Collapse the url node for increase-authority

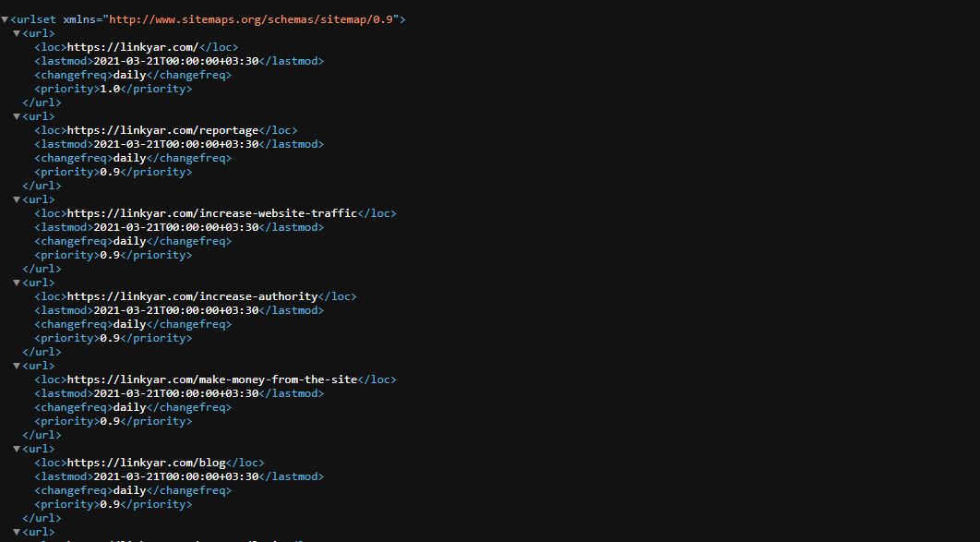pyautogui.click(x=17, y=283)
